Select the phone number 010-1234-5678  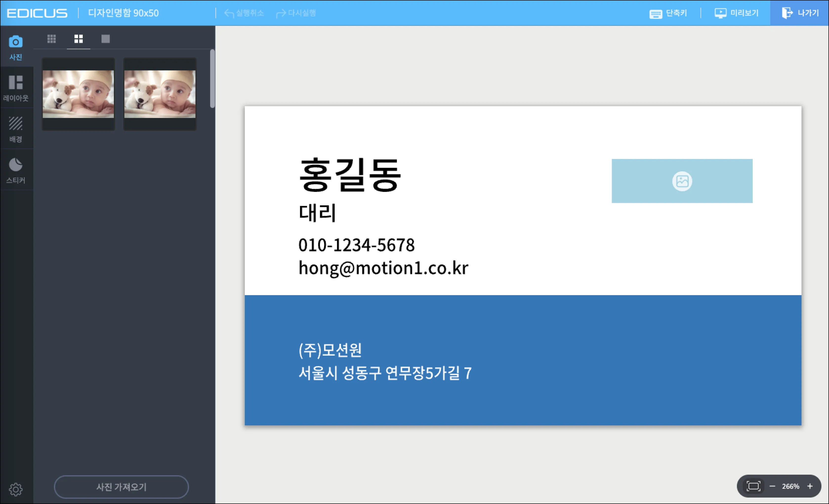356,245
